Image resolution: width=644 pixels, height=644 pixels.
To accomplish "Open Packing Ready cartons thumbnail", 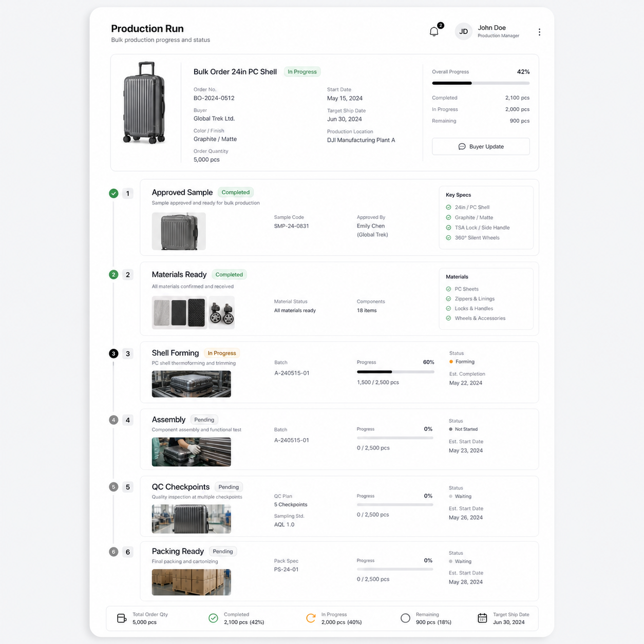I will (x=192, y=582).
